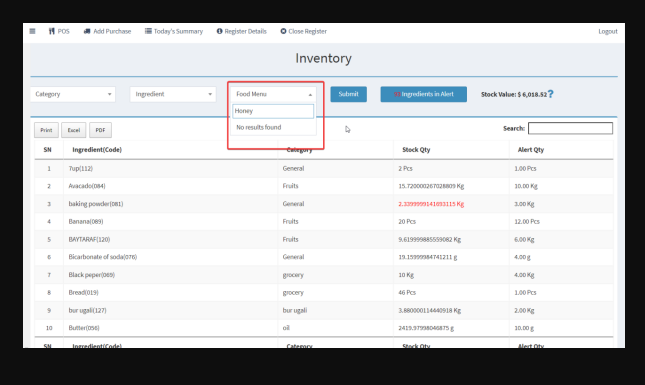Click the Honey search field in dropdown
Screen dimensions: 645x385
pyautogui.click(x=273, y=111)
